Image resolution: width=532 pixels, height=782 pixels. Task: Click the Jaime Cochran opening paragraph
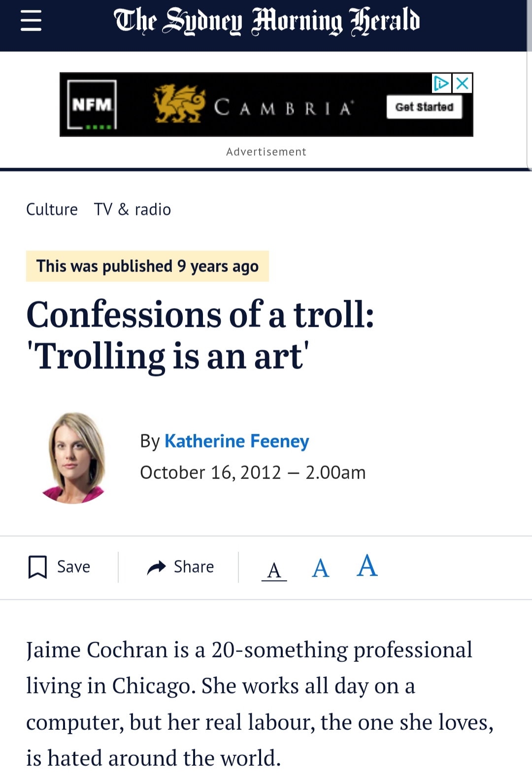point(260,704)
